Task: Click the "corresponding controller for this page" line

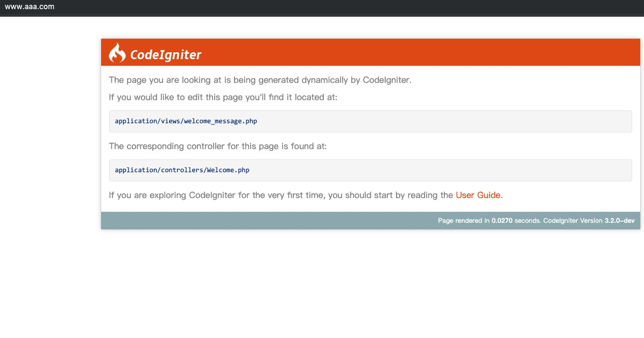Action: 218,146
